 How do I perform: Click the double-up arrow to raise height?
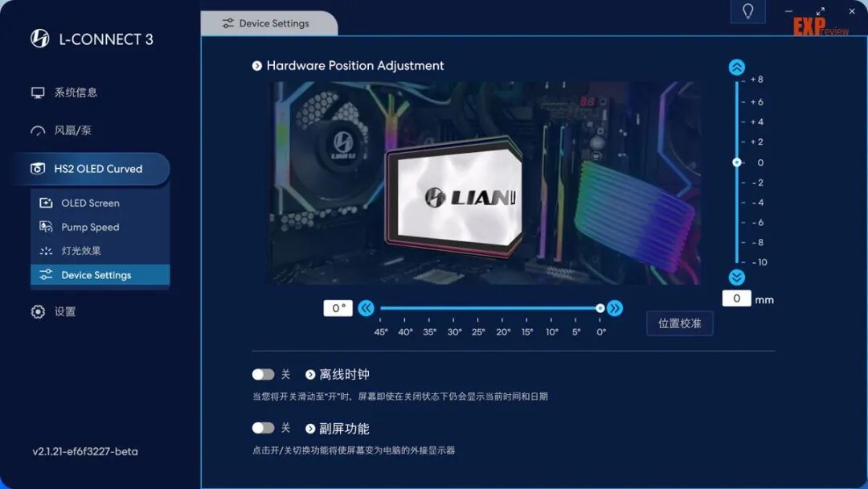[736, 67]
